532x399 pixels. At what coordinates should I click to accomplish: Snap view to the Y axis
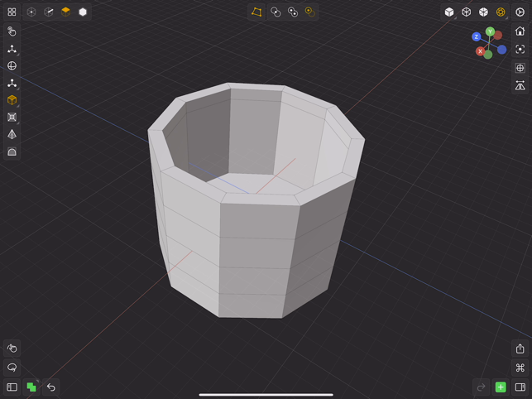[490, 31]
